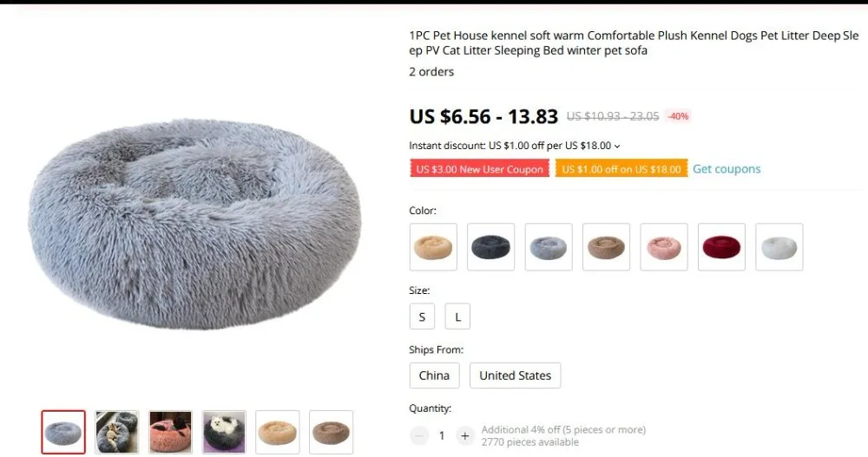View the thumbnail with white dog in dark bed
Screen dimensions: 868x457
click(x=224, y=432)
